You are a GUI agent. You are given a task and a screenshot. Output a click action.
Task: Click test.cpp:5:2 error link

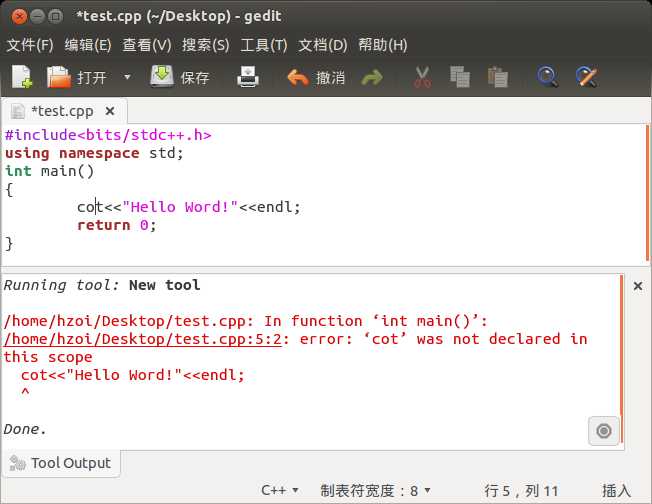(143, 339)
